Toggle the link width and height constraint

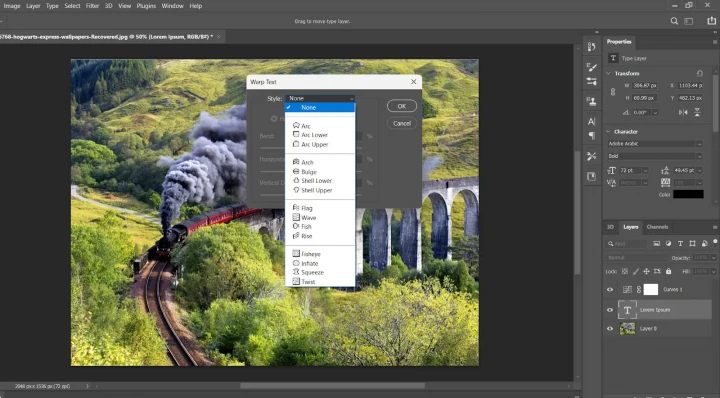(x=613, y=92)
